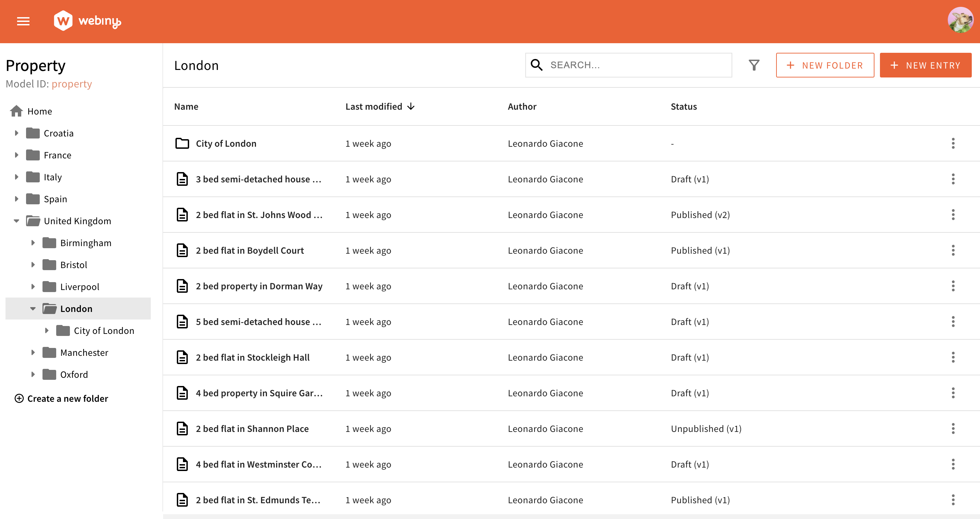Viewport: 980px width, 519px height.
Task: Click the document icon next to '2 bed flat in Boydell Court'
Action: coord(182,251)
